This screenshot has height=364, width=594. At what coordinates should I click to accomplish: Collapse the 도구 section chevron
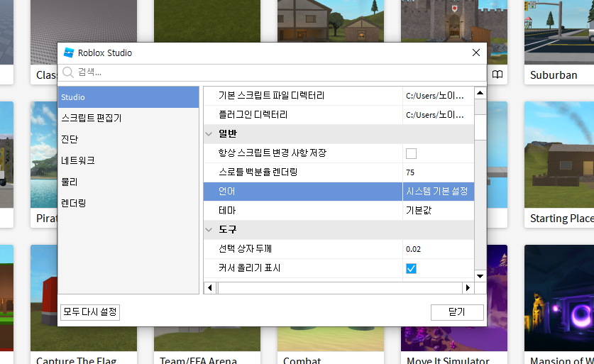209,229
